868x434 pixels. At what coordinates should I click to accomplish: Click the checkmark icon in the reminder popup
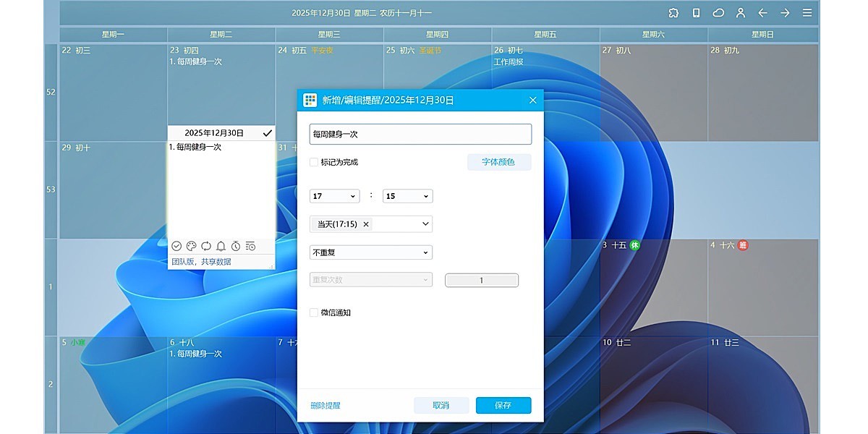pos(176,246)
